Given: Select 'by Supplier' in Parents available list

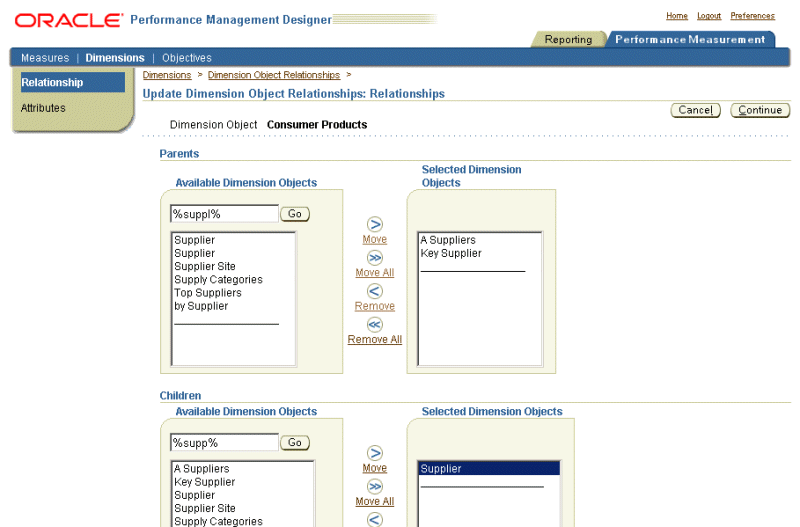Looking at the screenshot, I should pyautogui.click(x=233, y=306).
